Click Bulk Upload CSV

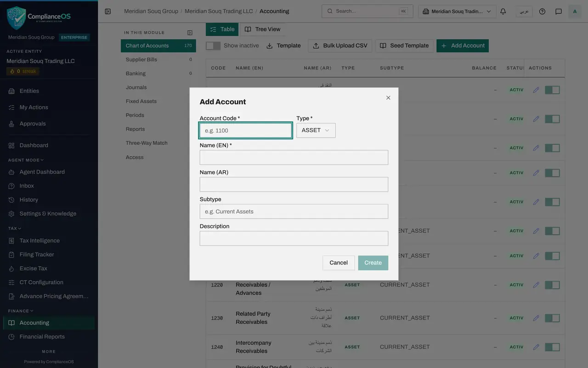pos(340,46)
